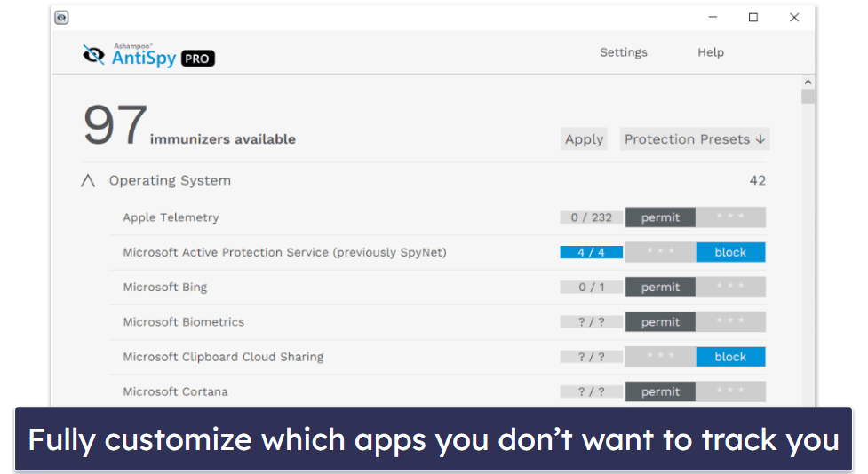Image resolution: width=868 pixels, height=474 pixels.
Task: Select Microsoft Active Protection Service label
Action: 284,252
